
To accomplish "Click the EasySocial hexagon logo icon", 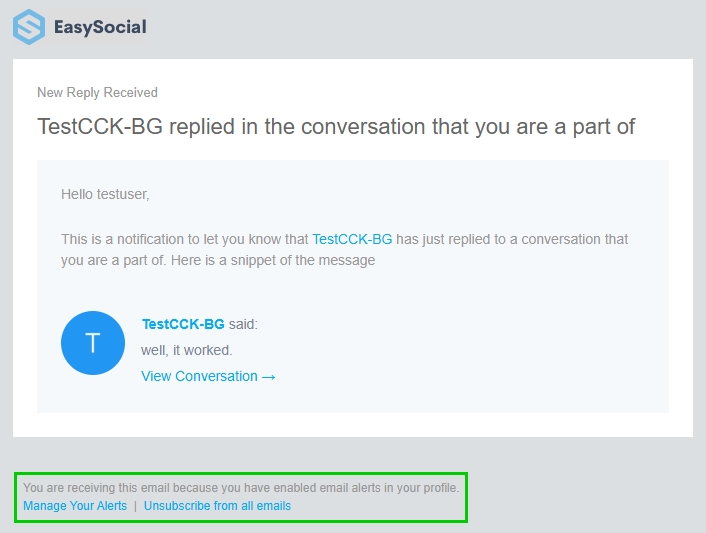I will coord(28,27).
